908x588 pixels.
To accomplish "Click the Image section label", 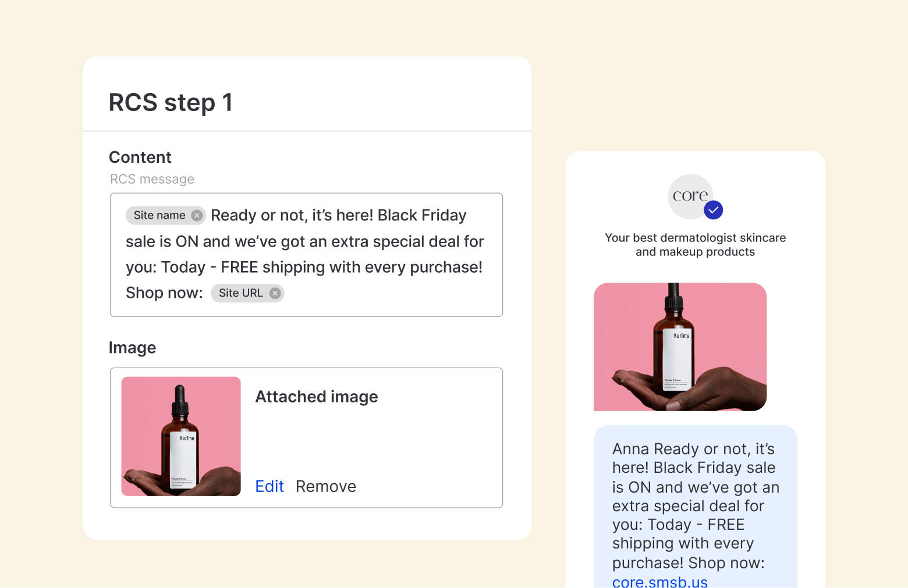I will click(x=132, y=348).
